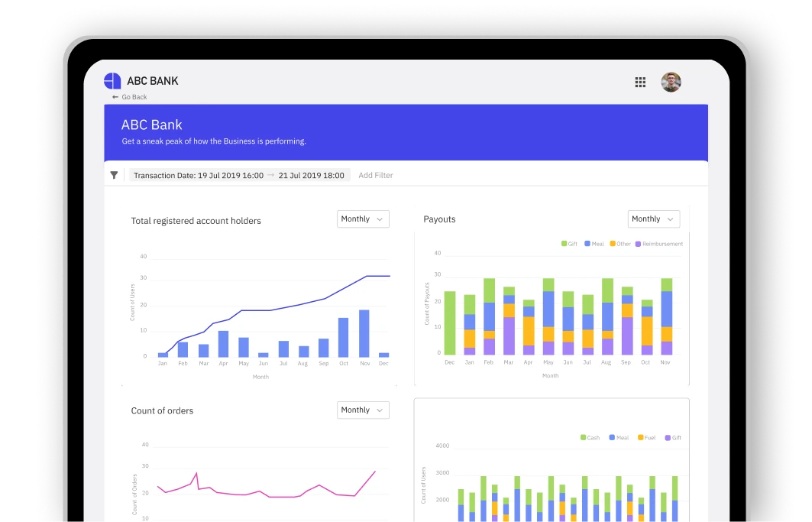The image size is (812, 522).
Task: Open the user profile avatar
Action: tap(671, 82)
